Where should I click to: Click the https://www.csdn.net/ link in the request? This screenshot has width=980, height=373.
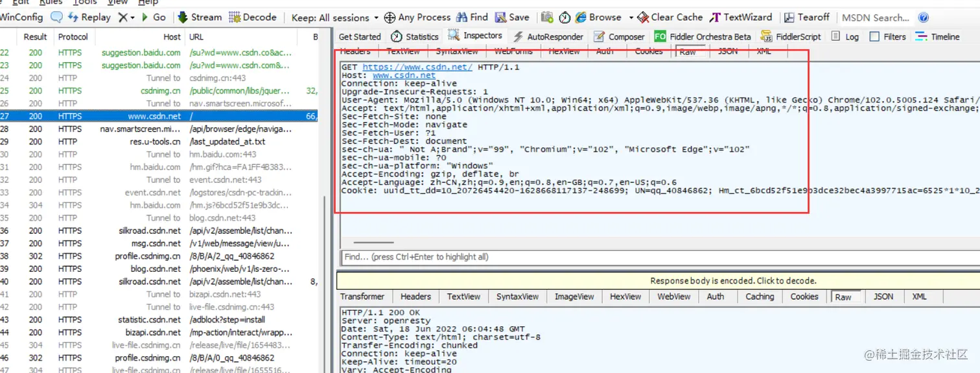pos(417,67)
